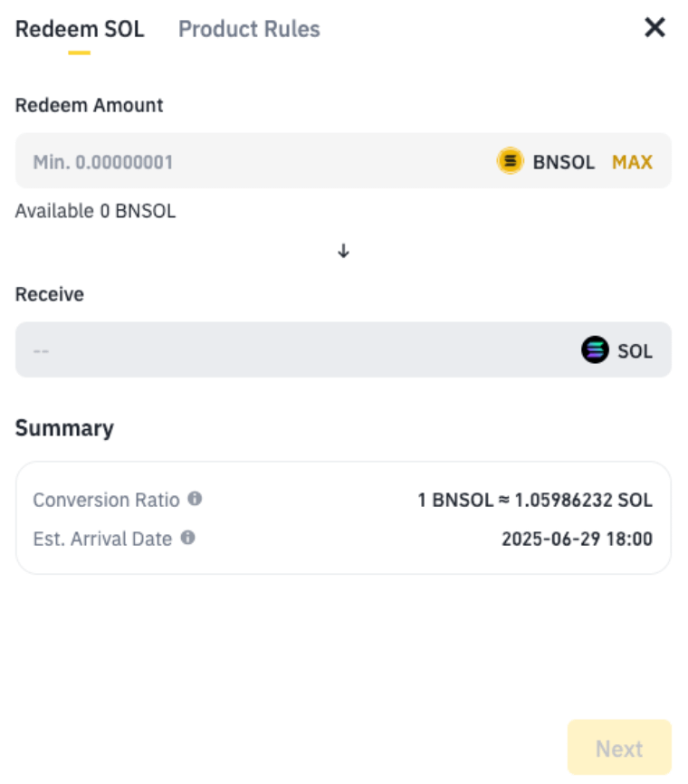Click the SOL currency label

click(635, 351)
